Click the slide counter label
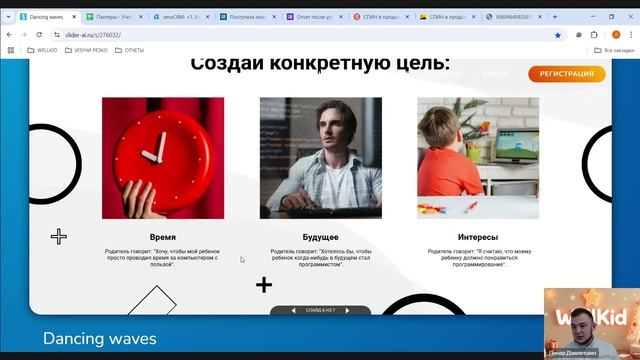The width and height of the screenshot is (640, 360). coord(320,311)
